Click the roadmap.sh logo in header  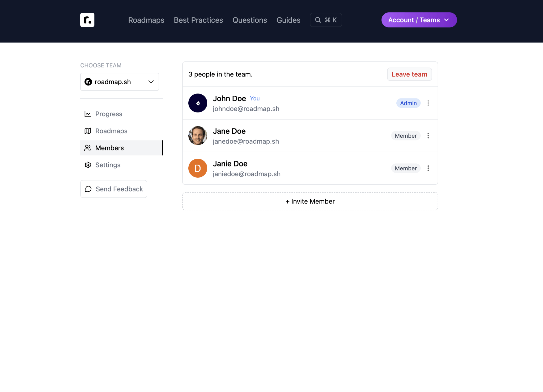(x=87, y=20)
